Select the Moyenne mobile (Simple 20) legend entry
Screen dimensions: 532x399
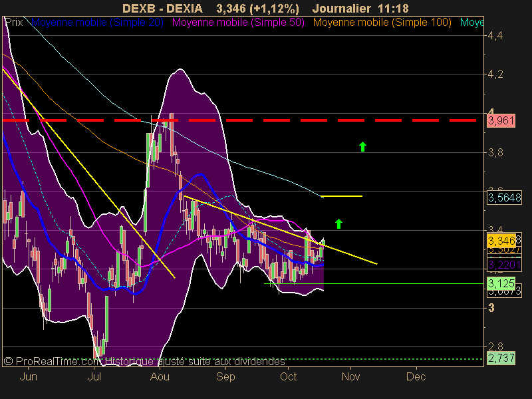97,23
